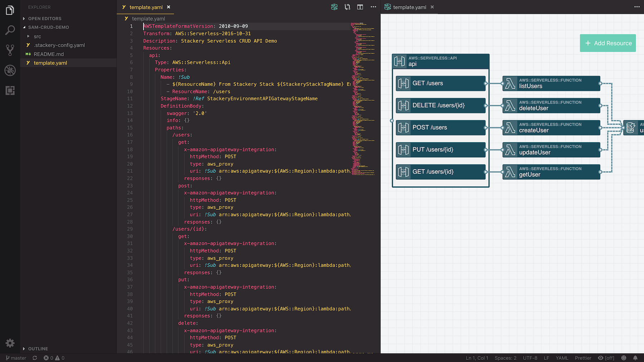This screenshot has width=644, height=362.
Task: Select the POST /users route
Action: (x=441, y=128)
